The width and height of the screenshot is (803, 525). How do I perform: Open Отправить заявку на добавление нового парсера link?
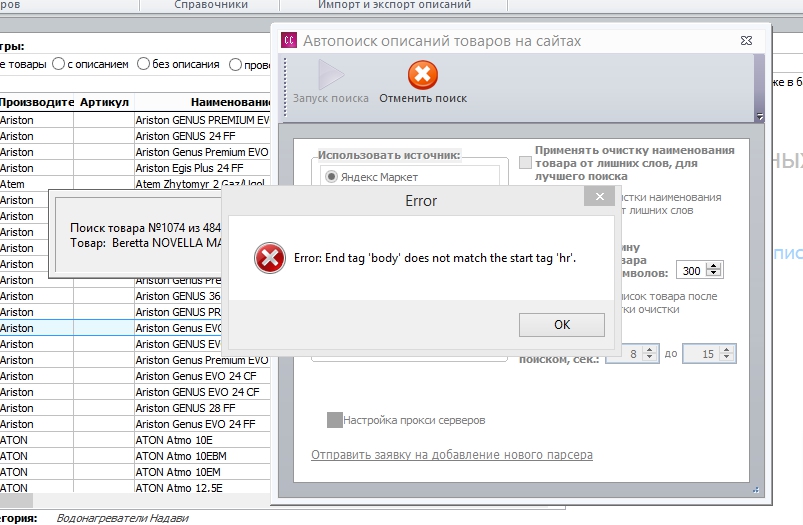pos(452,455)
